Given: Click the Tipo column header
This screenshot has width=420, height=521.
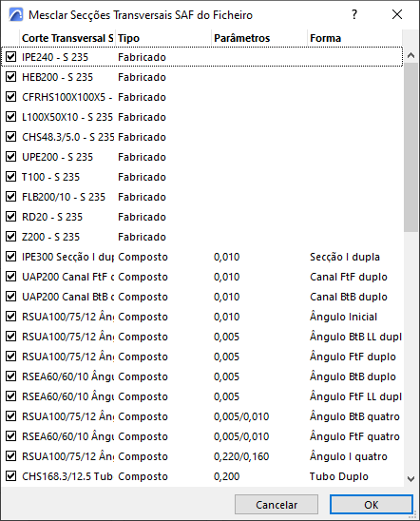Looking at the screenshot, I should [163, 38].
